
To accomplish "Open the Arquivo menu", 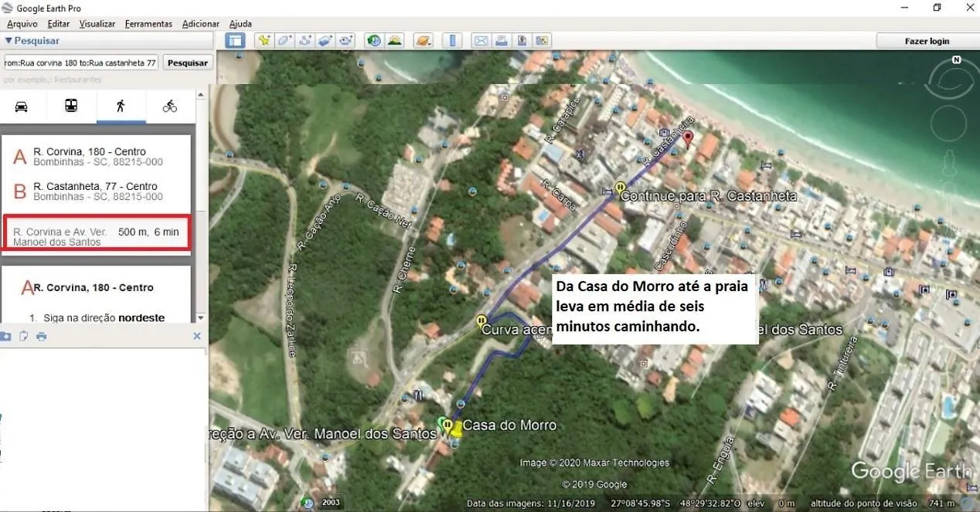I will 22,24.
